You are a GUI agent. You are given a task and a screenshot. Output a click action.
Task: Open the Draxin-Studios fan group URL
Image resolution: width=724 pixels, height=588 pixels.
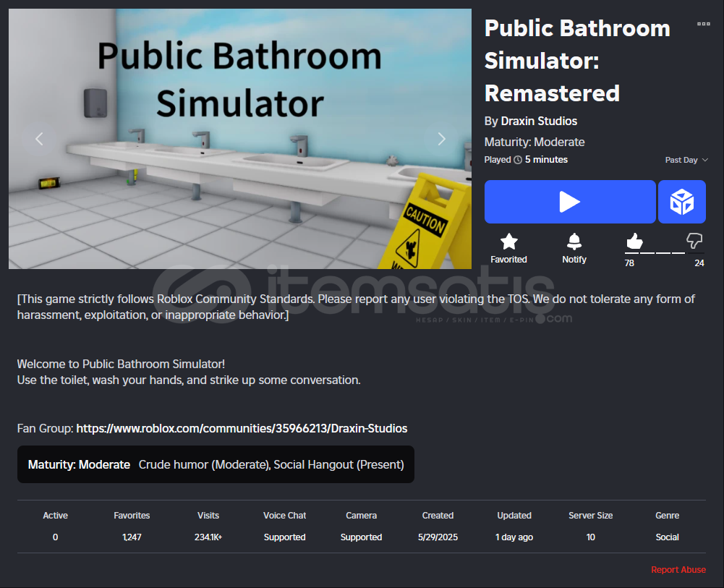[242, 428]
